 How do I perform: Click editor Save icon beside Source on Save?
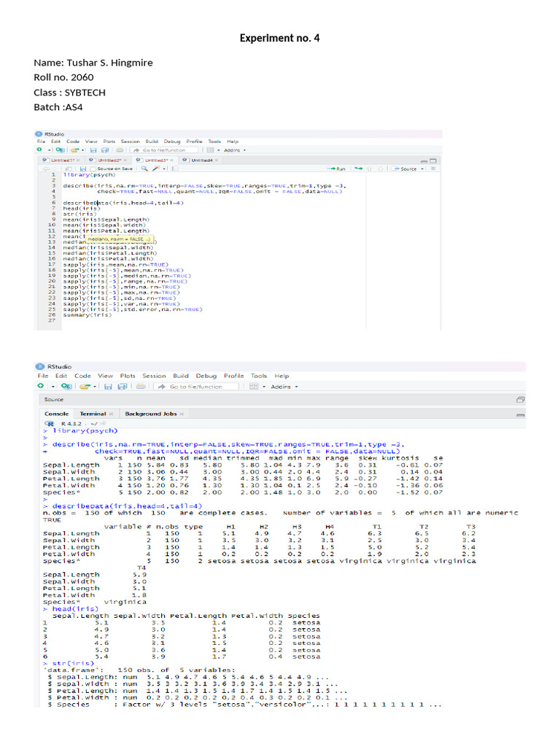(x=83, y=169)
